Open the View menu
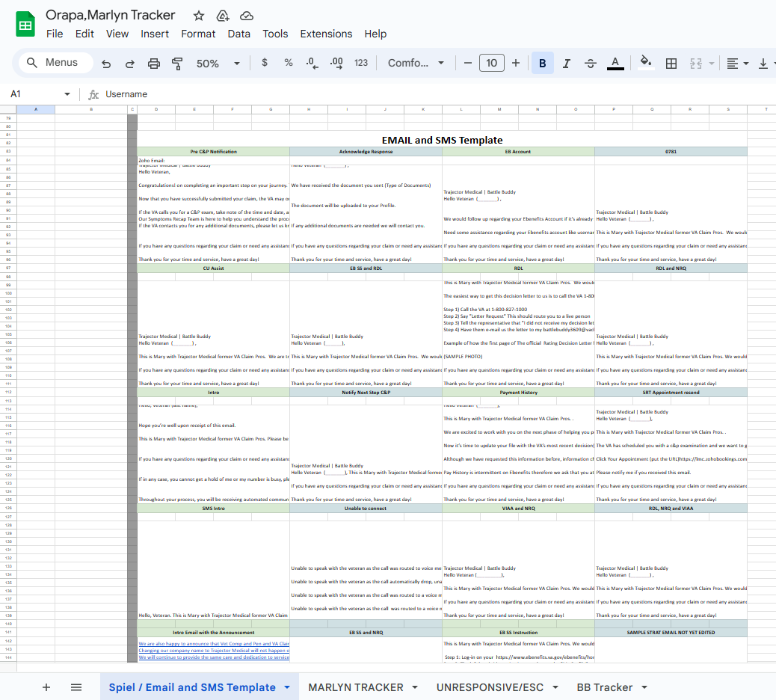The height and width of the screenshot is (700, 776). (117, 34)
